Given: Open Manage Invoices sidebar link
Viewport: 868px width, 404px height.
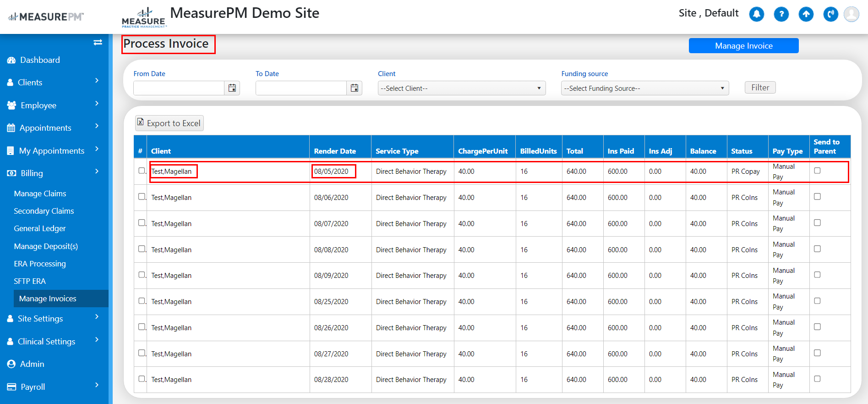Looking at the screenshot, I should pos(61,299).
